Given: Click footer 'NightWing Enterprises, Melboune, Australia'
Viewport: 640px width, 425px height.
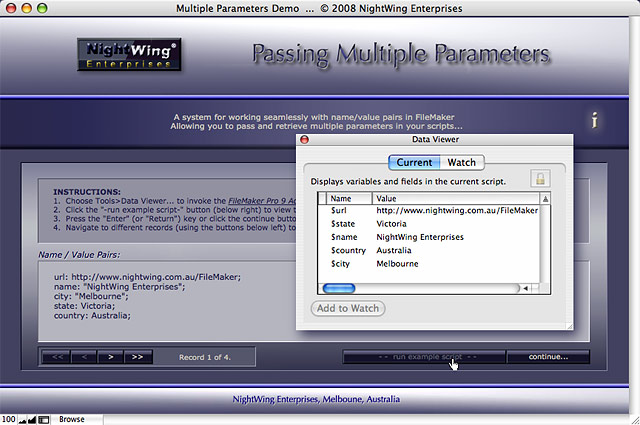Looking at the screenshot, I should (316, 399).
